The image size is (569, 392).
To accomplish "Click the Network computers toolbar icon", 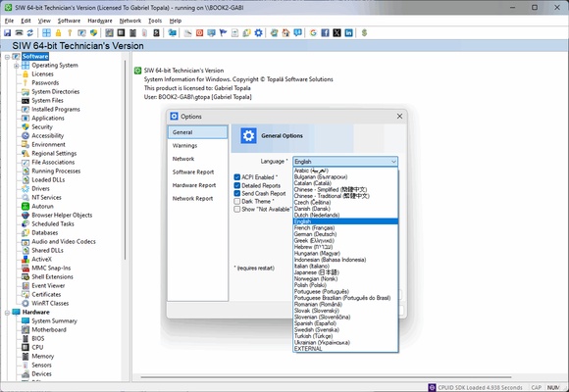I will (172, 33).
